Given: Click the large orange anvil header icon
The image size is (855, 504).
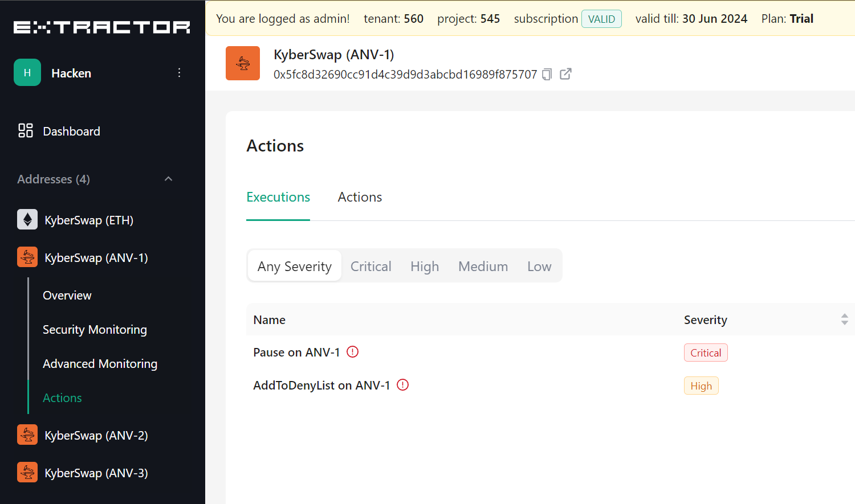Looking at the screenshot, I should click(x=243, y=63).
